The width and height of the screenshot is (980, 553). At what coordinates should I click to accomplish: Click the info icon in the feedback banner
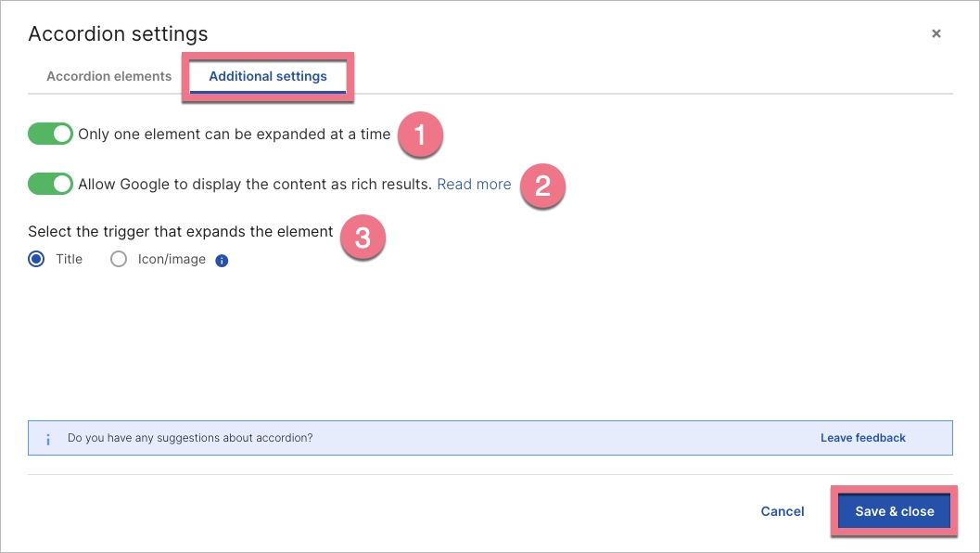coord(47,437)
